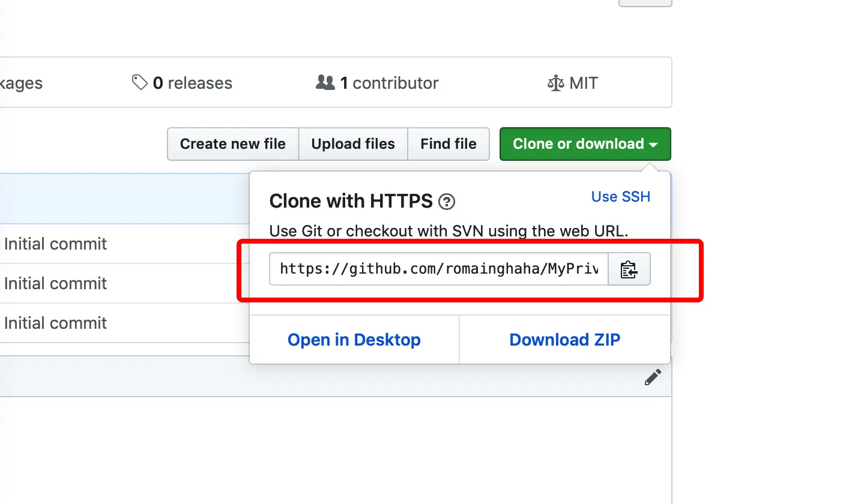The width and height of the screenshot is (861, 504).
Task: Click the people icon beside contributor
Action: point(325,83)
